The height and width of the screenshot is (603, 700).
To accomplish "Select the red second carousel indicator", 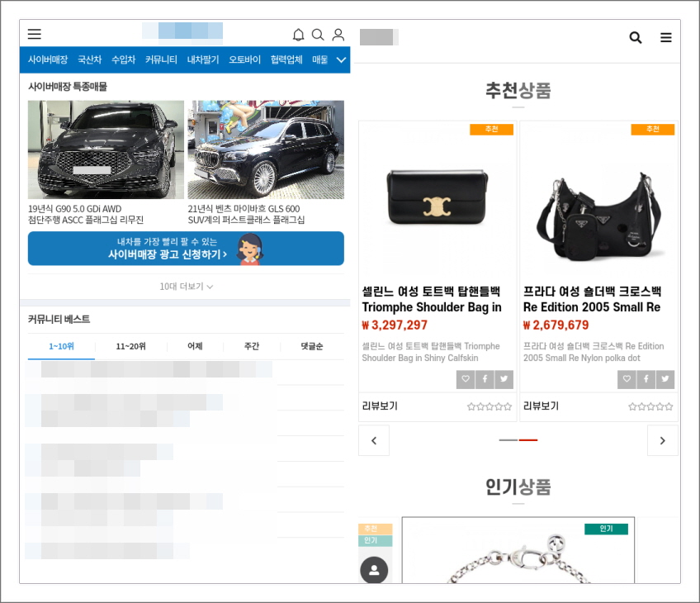I will click(528, 440).
